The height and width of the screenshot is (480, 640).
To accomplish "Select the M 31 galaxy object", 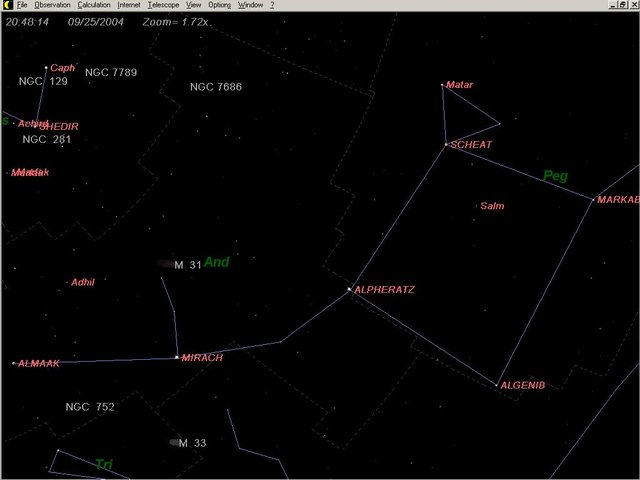I will (165, 264).
